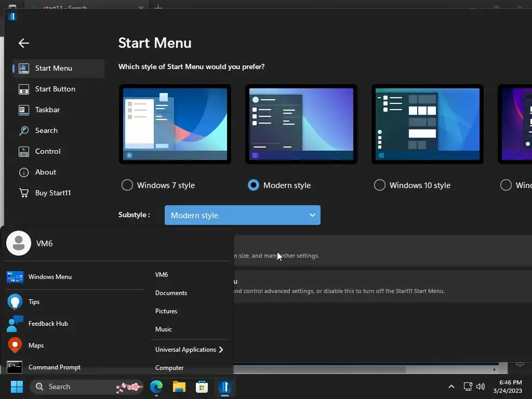Launch the Tips app
The image size is (532, 399).
[x=75, y=302]
